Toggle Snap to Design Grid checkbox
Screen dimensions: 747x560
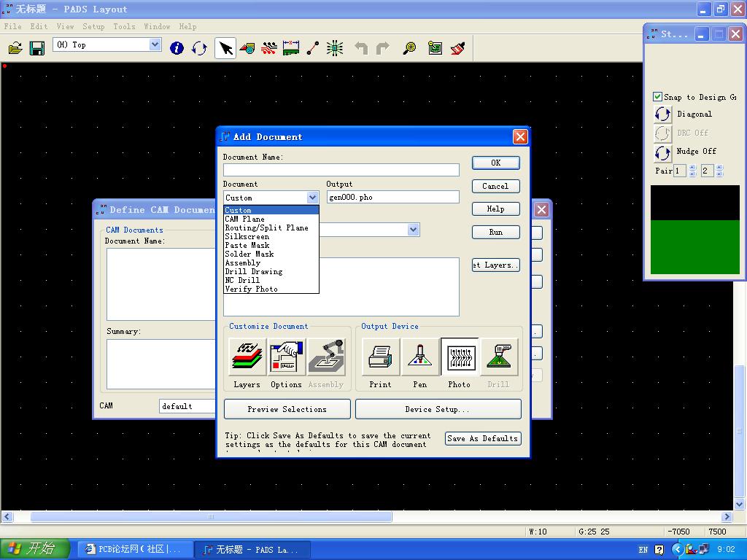pos(657,97)
